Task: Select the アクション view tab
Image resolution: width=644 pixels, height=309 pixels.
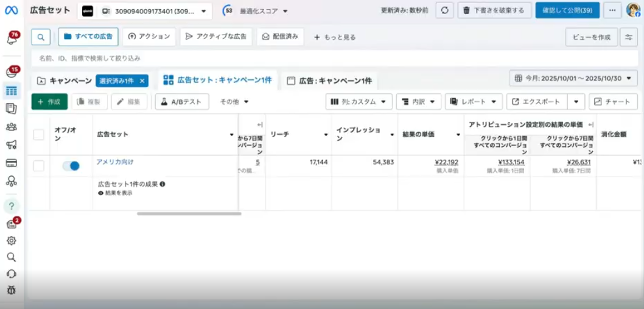Action: [x=149, y=37]
